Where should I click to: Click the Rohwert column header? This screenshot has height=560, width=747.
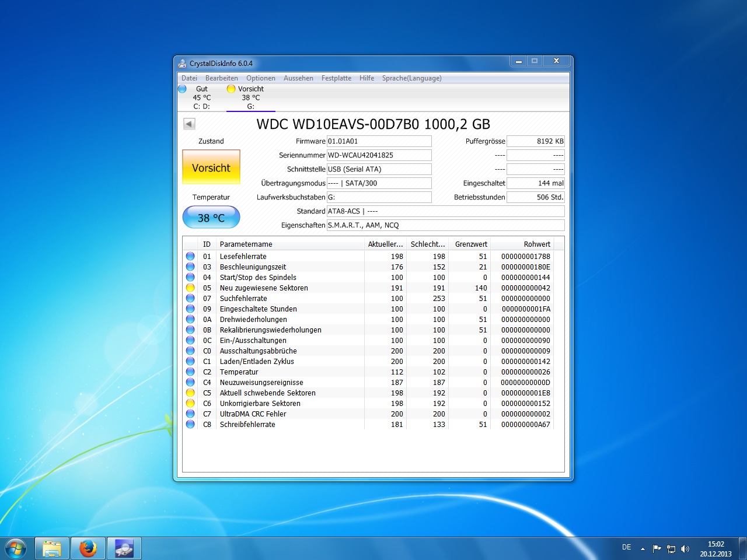point(521,244)
